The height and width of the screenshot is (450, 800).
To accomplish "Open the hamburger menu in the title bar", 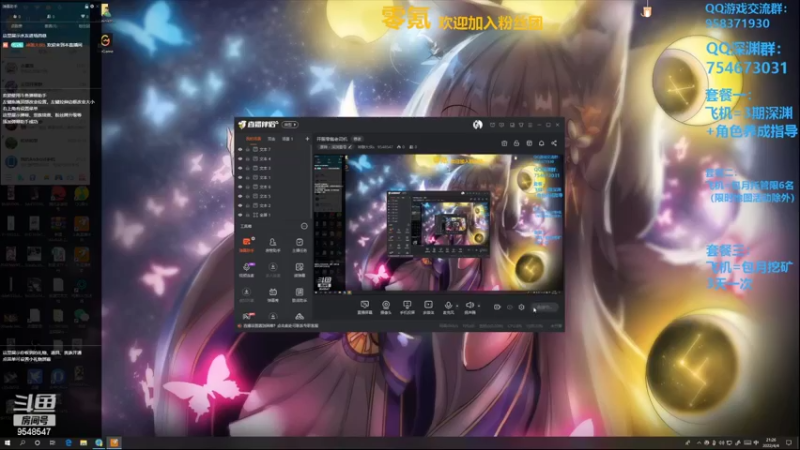I will (531, 124).
